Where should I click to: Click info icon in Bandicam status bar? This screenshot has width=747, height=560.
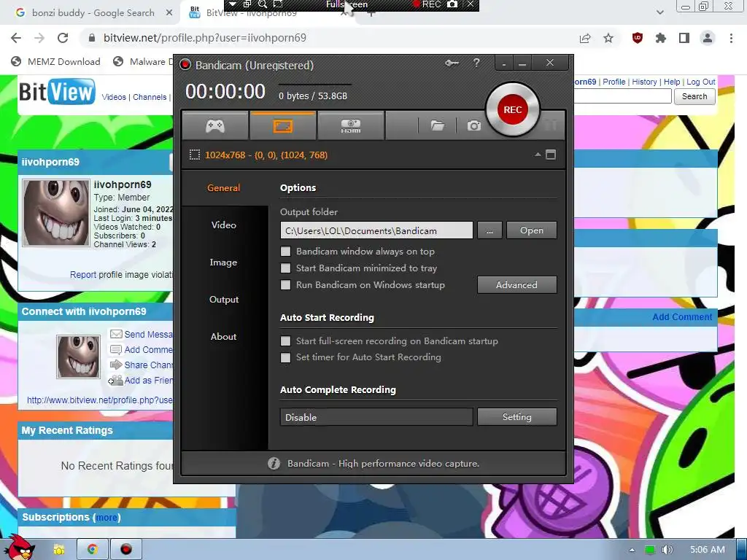coord(274,463)
